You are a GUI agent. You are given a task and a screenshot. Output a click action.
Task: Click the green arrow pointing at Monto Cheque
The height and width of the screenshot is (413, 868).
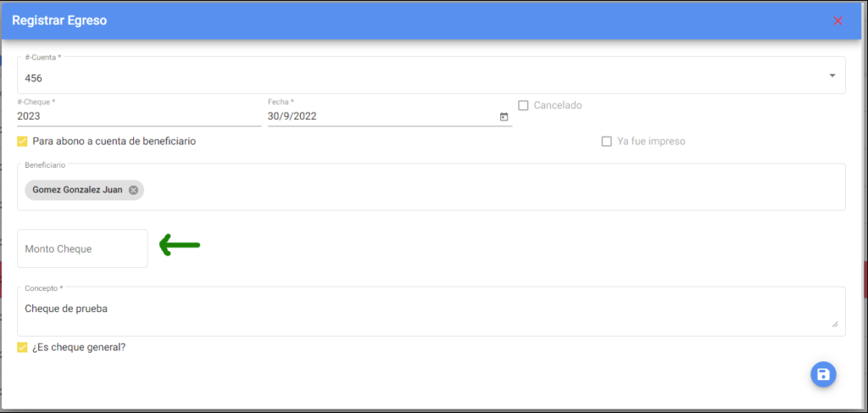coord(180,245)
